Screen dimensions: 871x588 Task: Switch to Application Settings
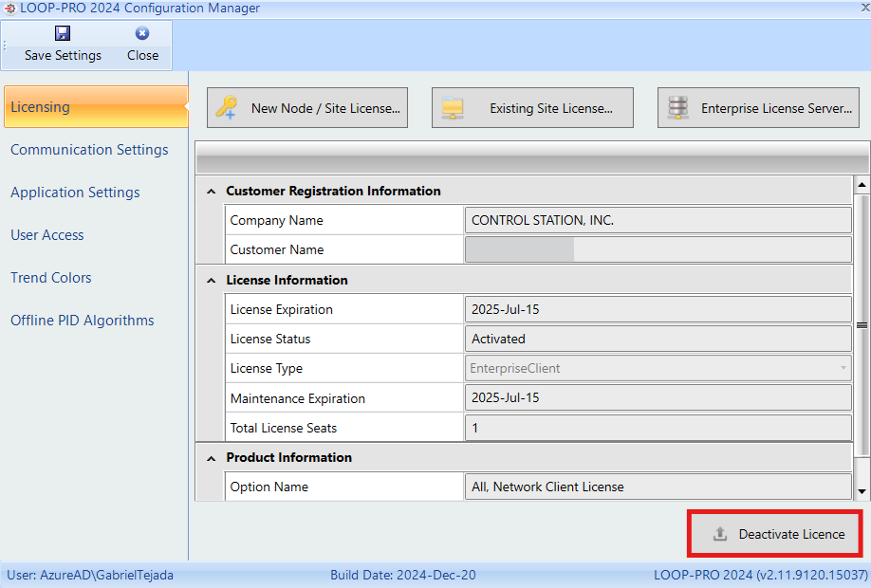[75, 193]
